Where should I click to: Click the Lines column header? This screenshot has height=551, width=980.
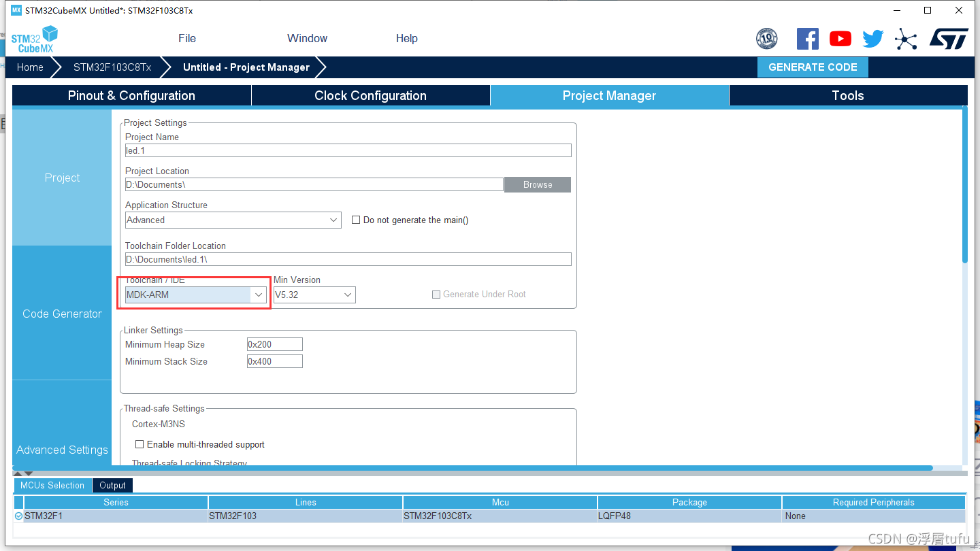[x=306, y=502]
